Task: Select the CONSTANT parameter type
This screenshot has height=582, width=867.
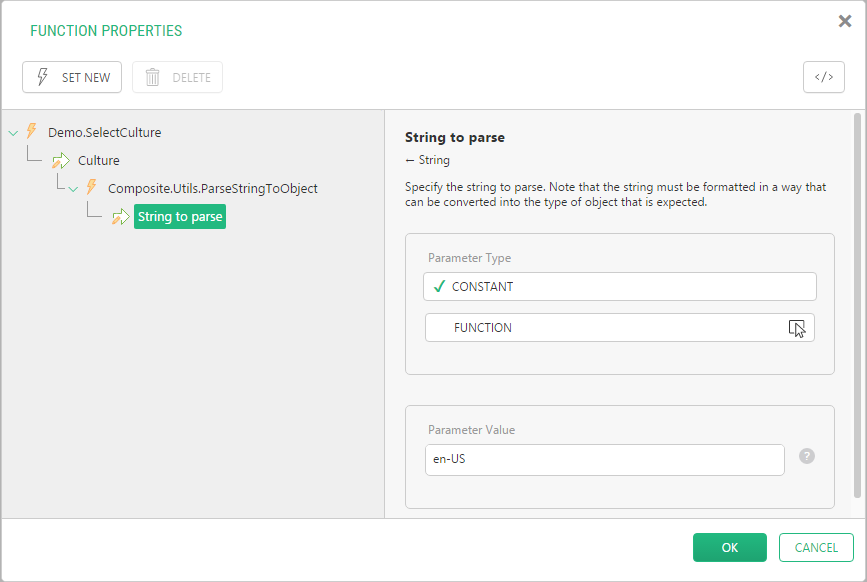Action: 619,286
